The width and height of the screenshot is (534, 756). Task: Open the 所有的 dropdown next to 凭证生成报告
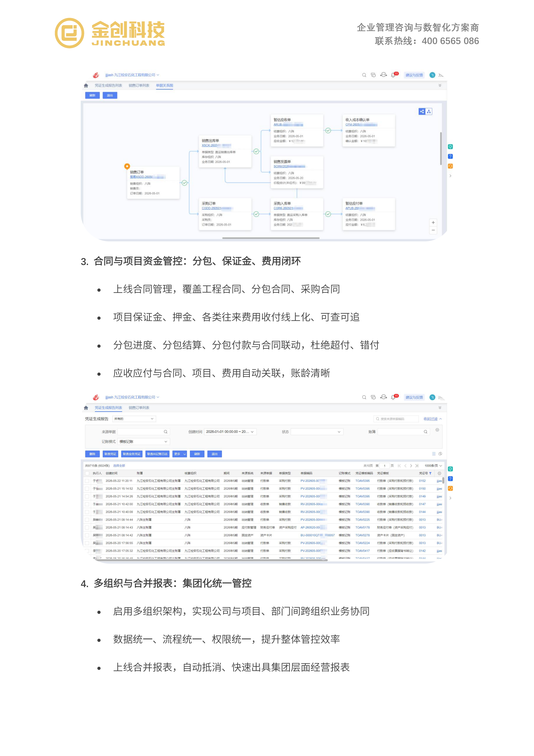(x=134, y=419)
